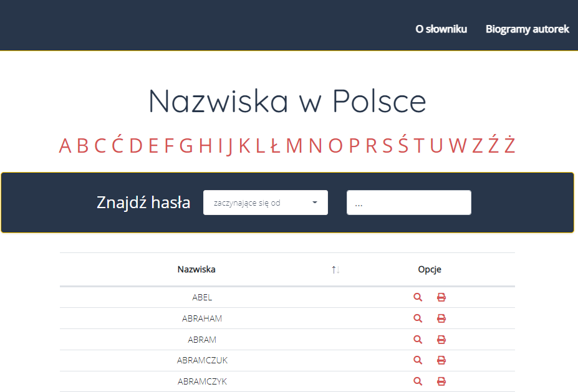Image resolution: width=578 pixels, height=392 pixels.
Task: Filter surnames by letter K
Action: 245,146
